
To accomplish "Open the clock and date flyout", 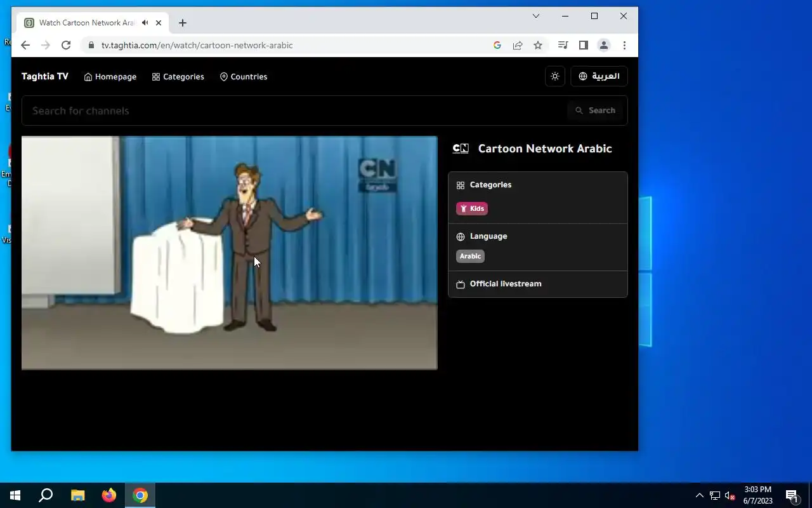I will coord(758,495).
